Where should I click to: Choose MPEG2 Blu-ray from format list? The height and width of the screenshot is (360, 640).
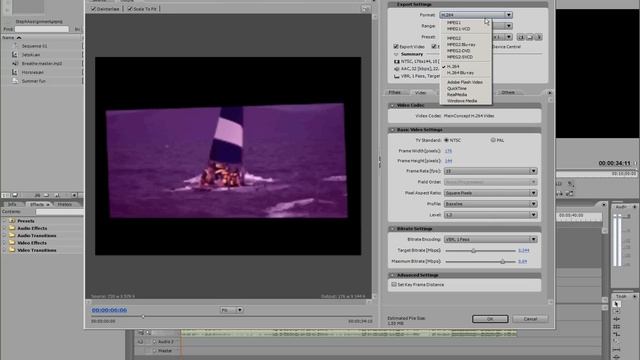[x=461, y=44]
